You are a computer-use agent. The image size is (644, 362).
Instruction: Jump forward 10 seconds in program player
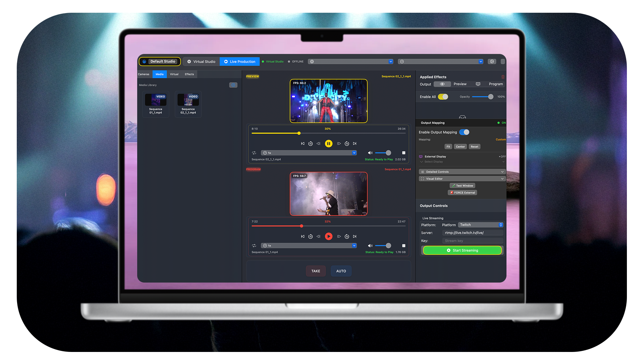(x=347, y=236)
